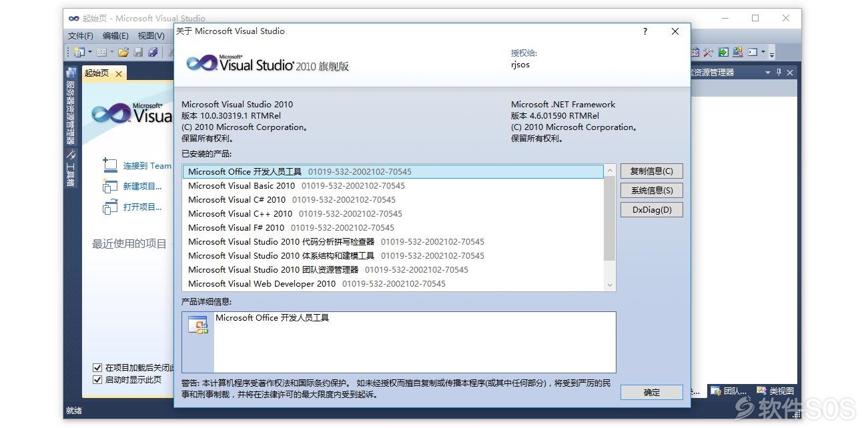Open dropdown arrow next to Command Window icon

[763, 52]
